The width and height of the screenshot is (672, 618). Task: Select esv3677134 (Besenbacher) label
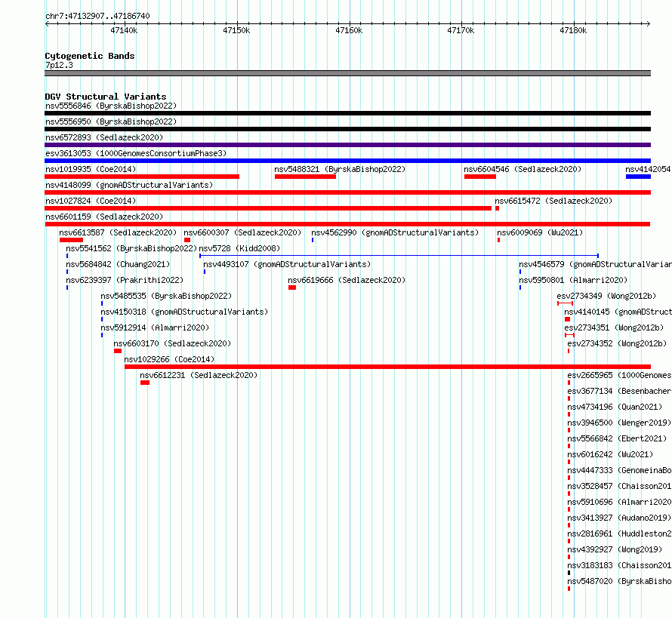pyautogui.click(x=619, y=391)
